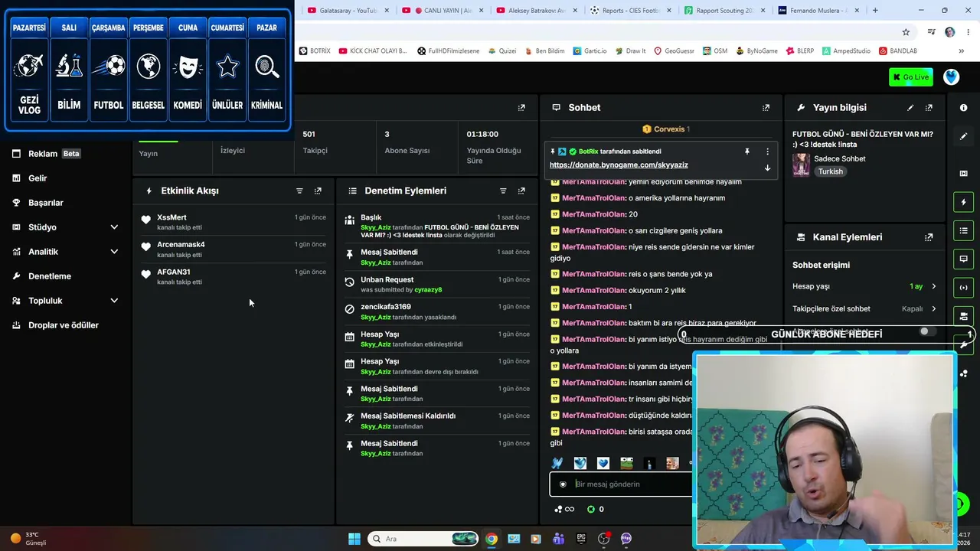The width and height of the screenshot is (980, 551).
Task: Toggle the chat bubble sidebar icon
Action: point(963,259)
